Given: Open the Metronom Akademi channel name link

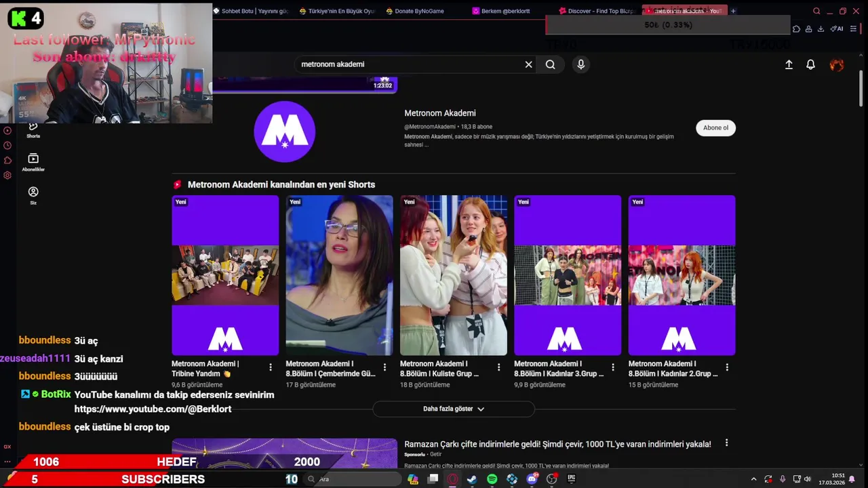Looking at the screenshot, I should coord(440,113).
